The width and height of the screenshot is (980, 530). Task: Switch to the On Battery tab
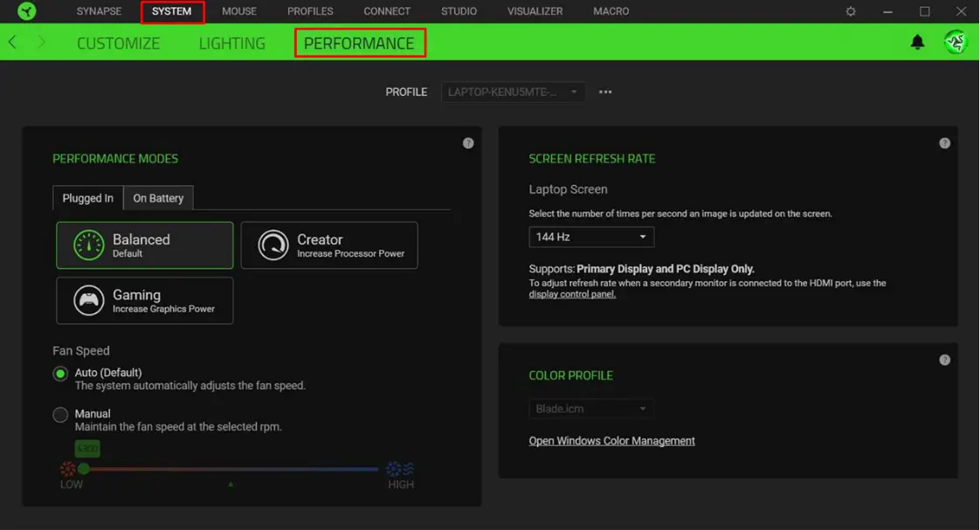(158, 197)
